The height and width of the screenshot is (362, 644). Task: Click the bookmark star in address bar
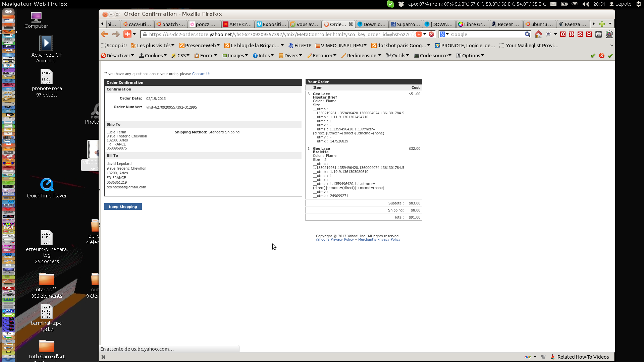coord(413,34)
